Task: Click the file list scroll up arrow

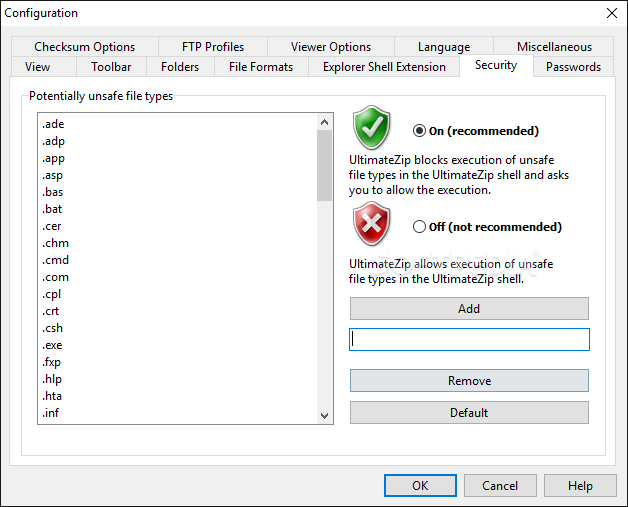Action: 324,122
